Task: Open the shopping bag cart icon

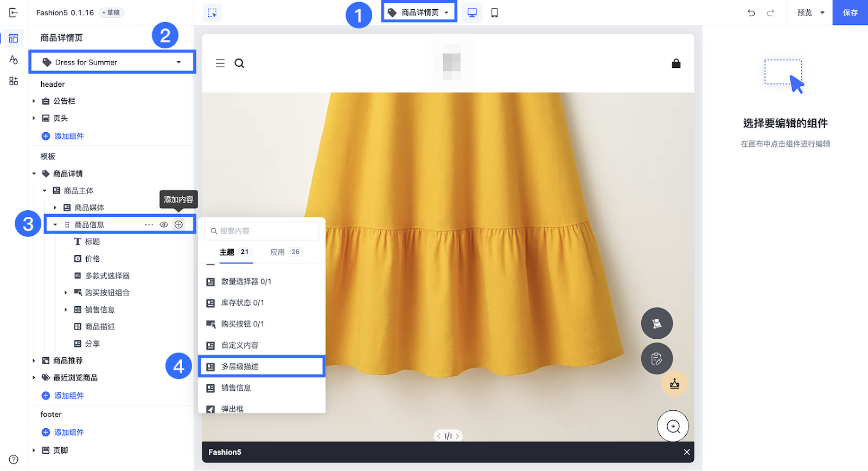Action: (x=676, y=63)
